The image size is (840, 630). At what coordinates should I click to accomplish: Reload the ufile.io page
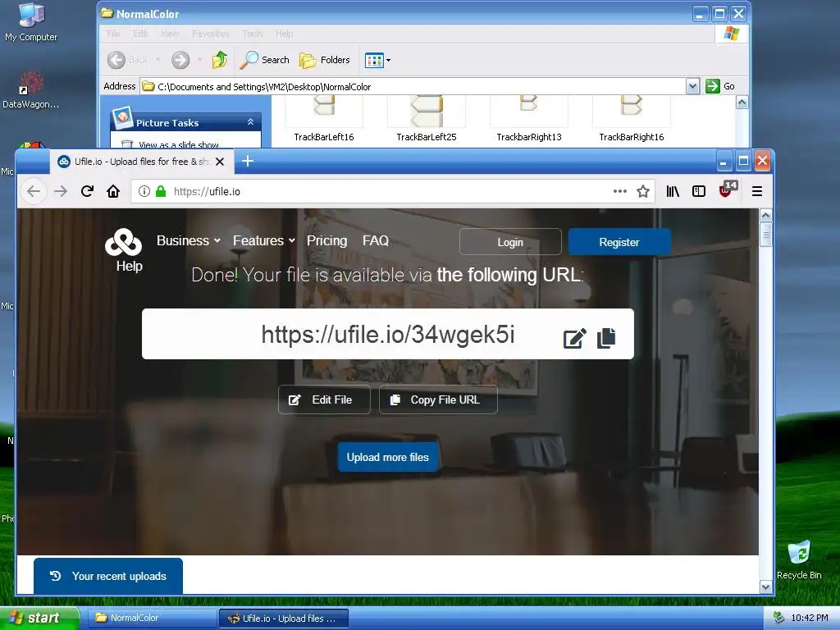[x=87, y=191]
